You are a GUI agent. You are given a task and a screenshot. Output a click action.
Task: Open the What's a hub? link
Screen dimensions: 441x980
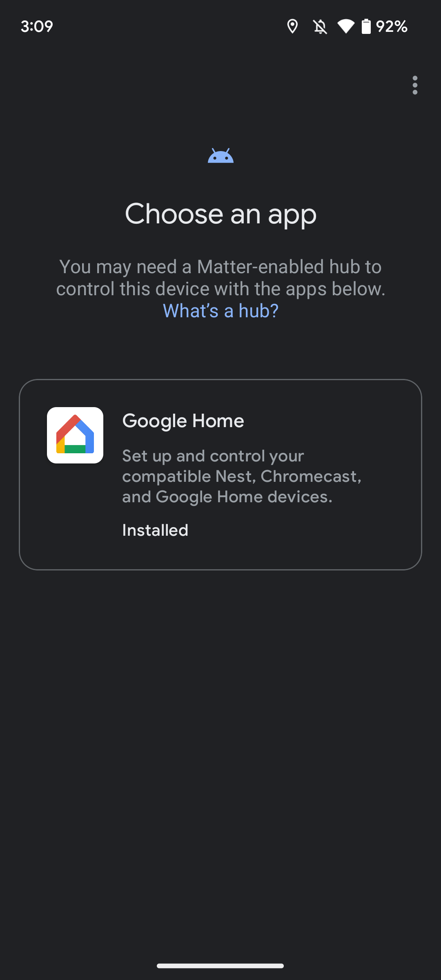[x=220, y=311]
